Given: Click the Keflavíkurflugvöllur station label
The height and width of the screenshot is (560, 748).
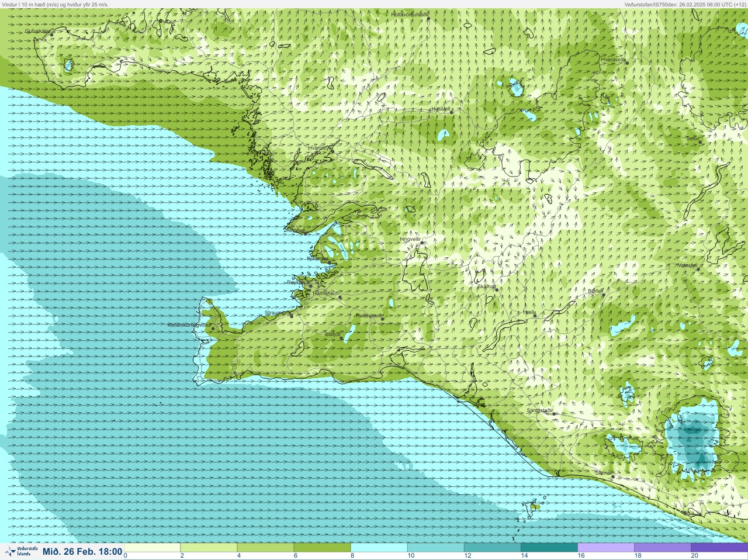Looking at the screenshot, I should [189, 324].
